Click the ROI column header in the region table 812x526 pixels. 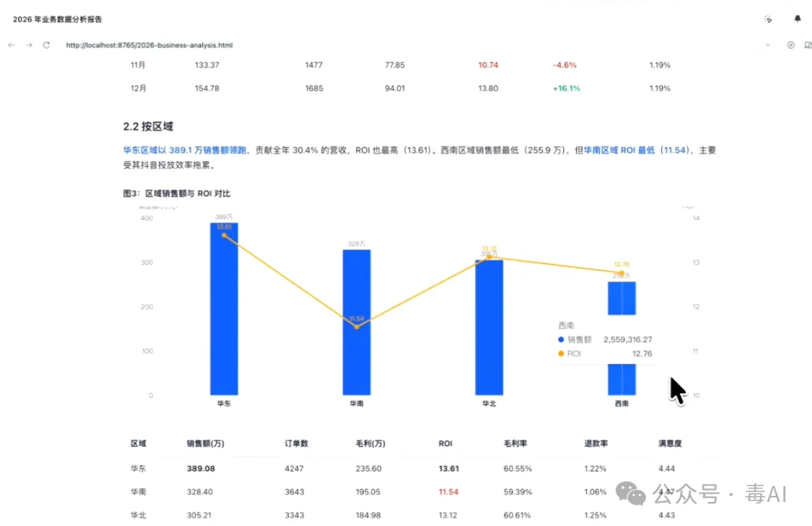point(445,444)
